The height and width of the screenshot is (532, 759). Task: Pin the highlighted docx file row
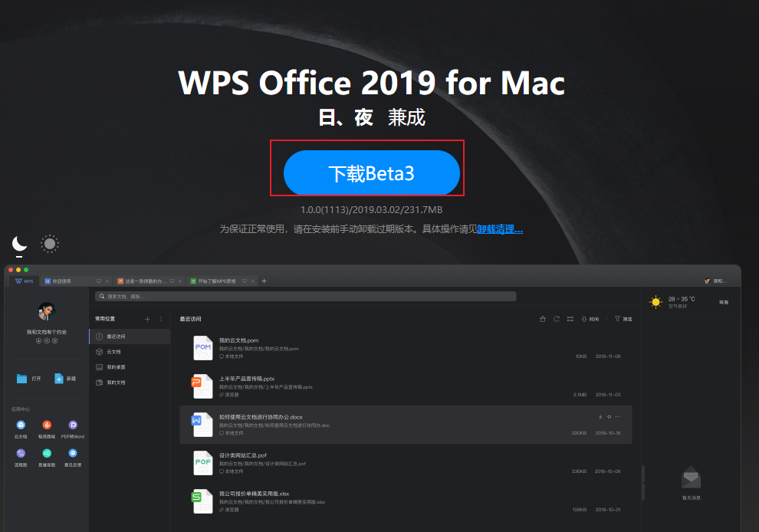(609, 417)
